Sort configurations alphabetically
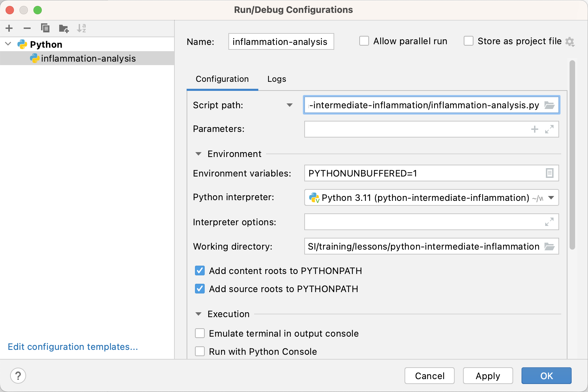Image resolution: width=588 pixels, height=392 pixels. click(81, 28)
